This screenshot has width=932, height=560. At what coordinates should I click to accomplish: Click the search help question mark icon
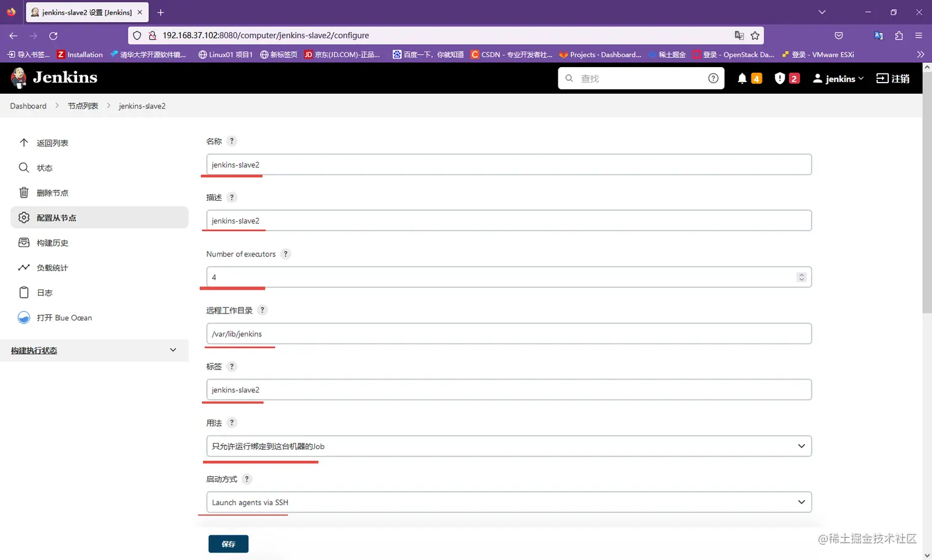(713, 78)
